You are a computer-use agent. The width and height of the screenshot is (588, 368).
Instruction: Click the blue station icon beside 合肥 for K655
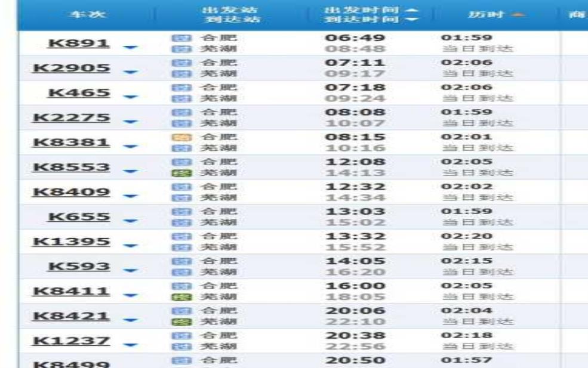tap(177, 212)
